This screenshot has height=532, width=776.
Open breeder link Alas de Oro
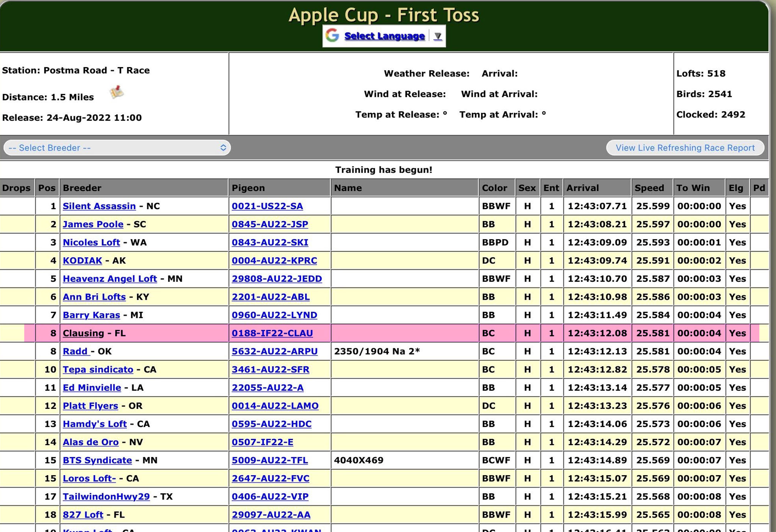coord(91,443)
